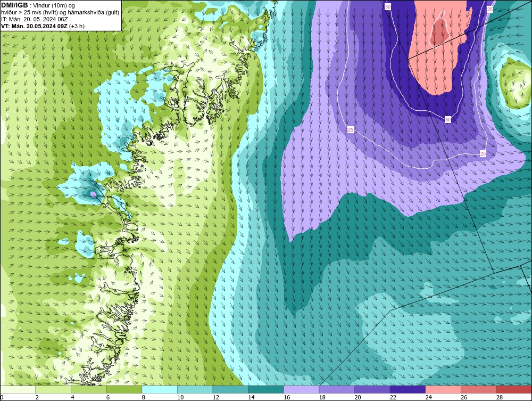Click the 10–12 m/s turquoise legend swatch
Image resolution: width=532 pixels, height=401 pixels.
tap(195, 389)
